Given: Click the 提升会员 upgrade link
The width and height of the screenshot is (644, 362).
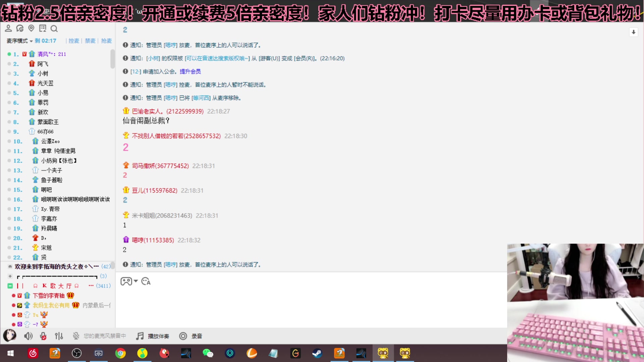Looking at the screenshot, I should point(190,71).
